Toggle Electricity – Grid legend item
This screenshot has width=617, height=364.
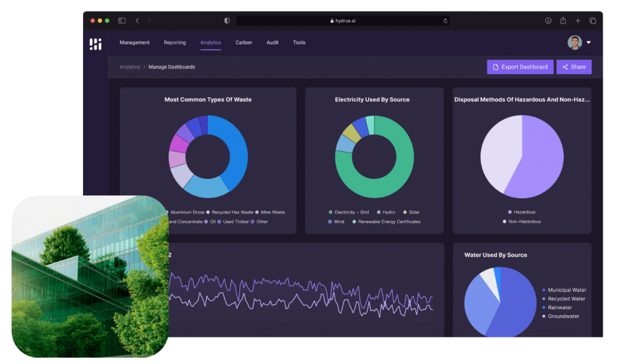(349, 212)
